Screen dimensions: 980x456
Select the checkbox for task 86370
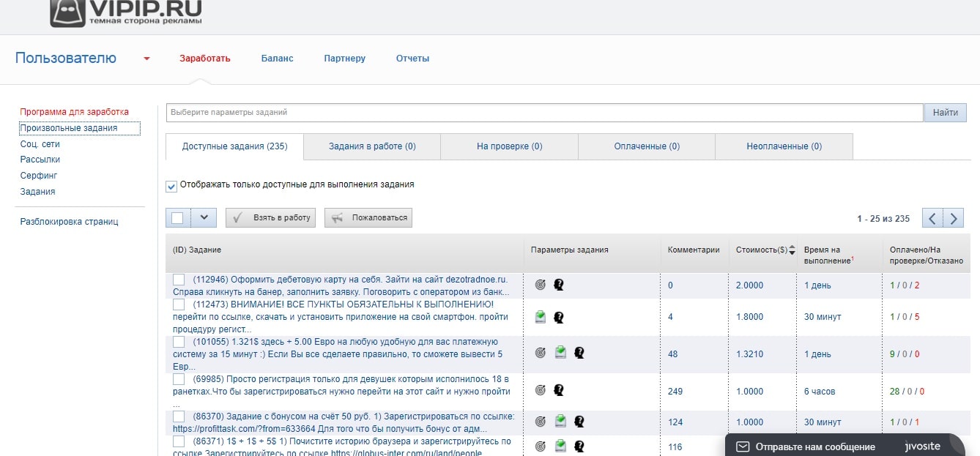coord(178,417)
